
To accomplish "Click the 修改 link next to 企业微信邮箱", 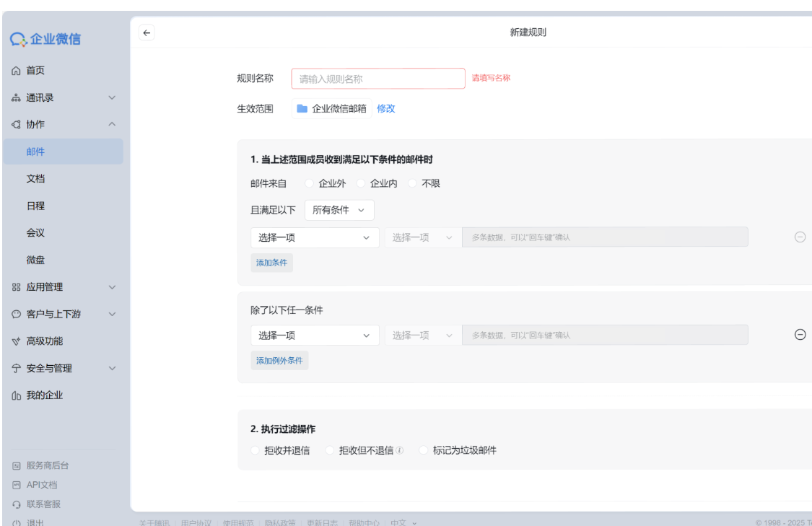I will click(387, 108).
